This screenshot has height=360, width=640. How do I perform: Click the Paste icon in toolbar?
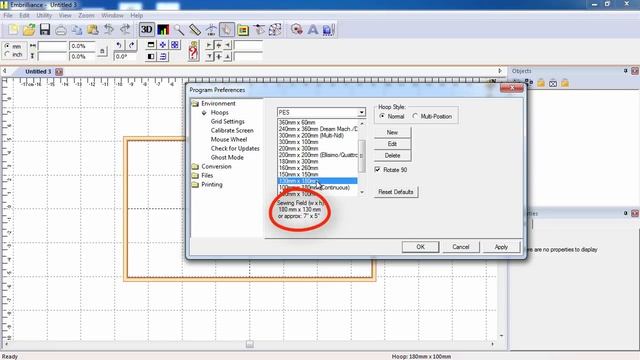pyautogui.click(x=93, y=29)
